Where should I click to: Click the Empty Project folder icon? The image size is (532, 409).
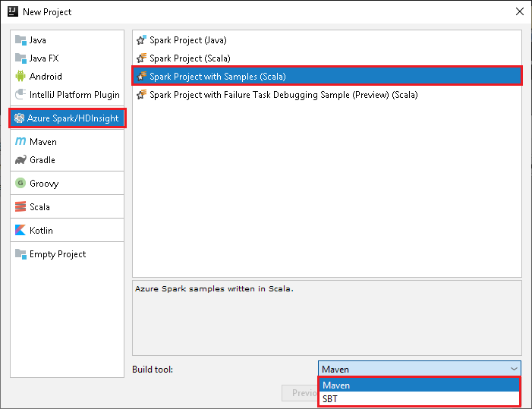(x=20, y=254)
